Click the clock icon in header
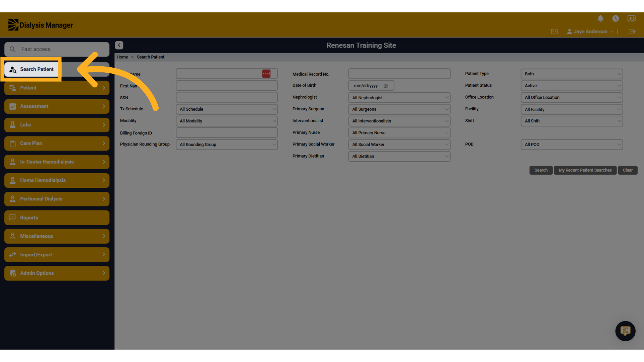Image resolution: width=644 pixels, height=362 pixels. [615, 18]
